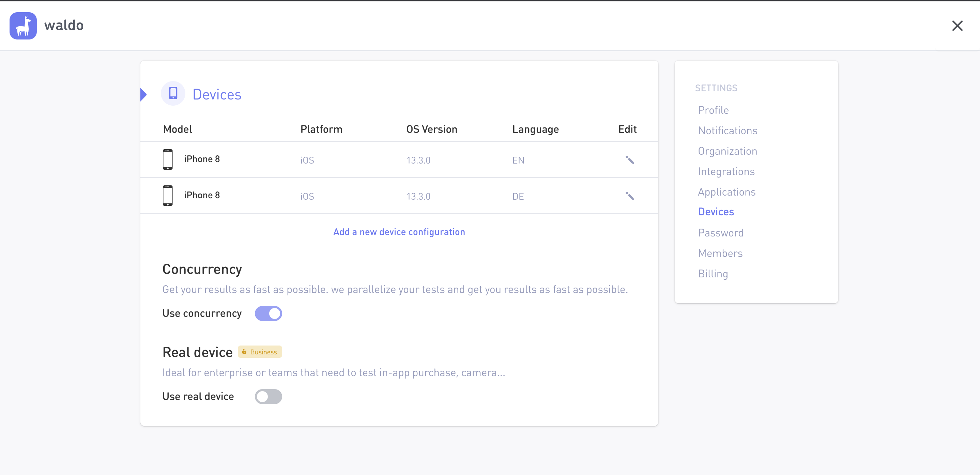
Task: Open the Billing settings page
Action: [x=713, y=274]
